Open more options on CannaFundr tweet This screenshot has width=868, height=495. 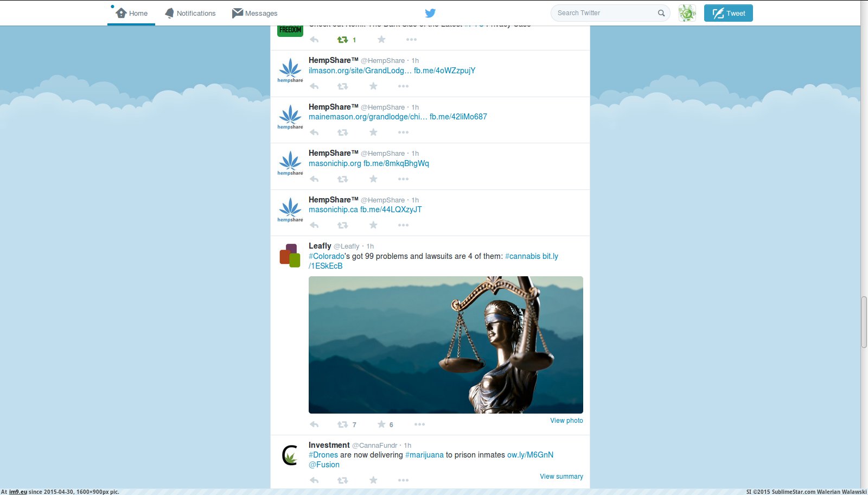(x=403, y=480)
